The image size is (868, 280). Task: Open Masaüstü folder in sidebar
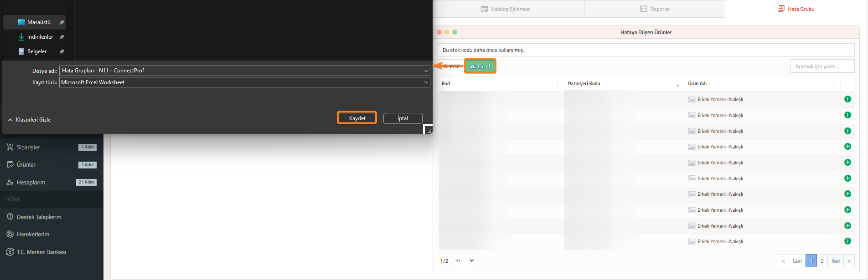click(x=38, y=22)
